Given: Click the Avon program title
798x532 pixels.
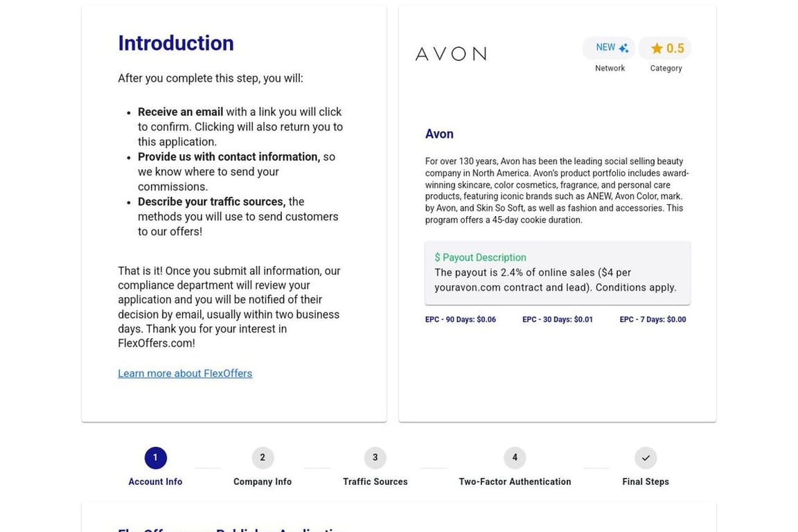Looking at the screenshot, I should point(439,134).
